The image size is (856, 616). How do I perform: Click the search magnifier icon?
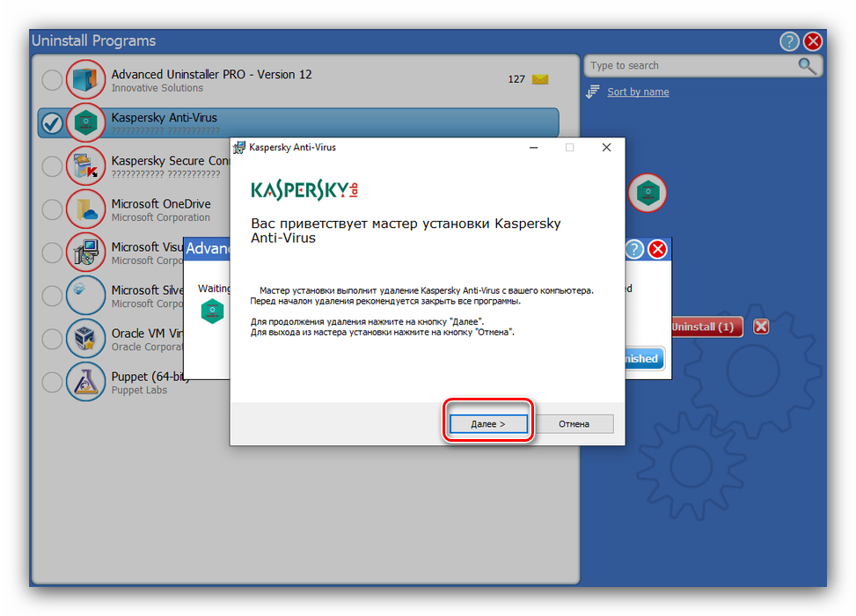(807, 66)
